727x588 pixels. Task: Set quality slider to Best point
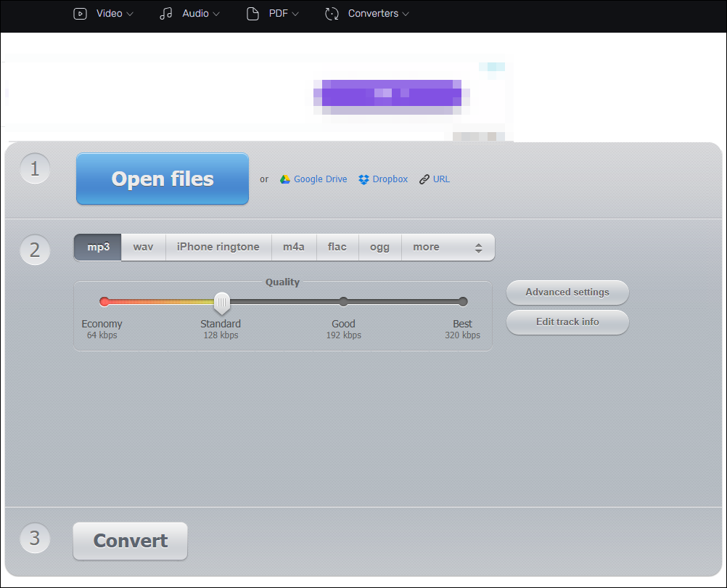463,302
